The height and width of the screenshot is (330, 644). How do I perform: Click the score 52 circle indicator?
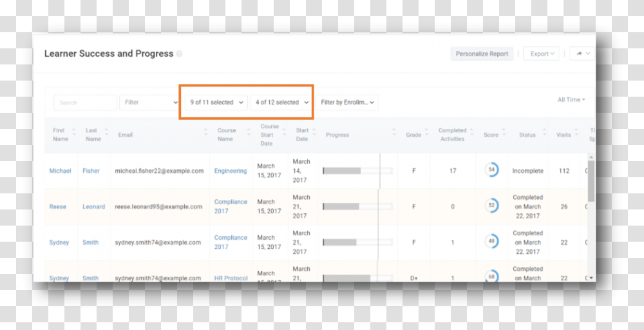point(491,206)
